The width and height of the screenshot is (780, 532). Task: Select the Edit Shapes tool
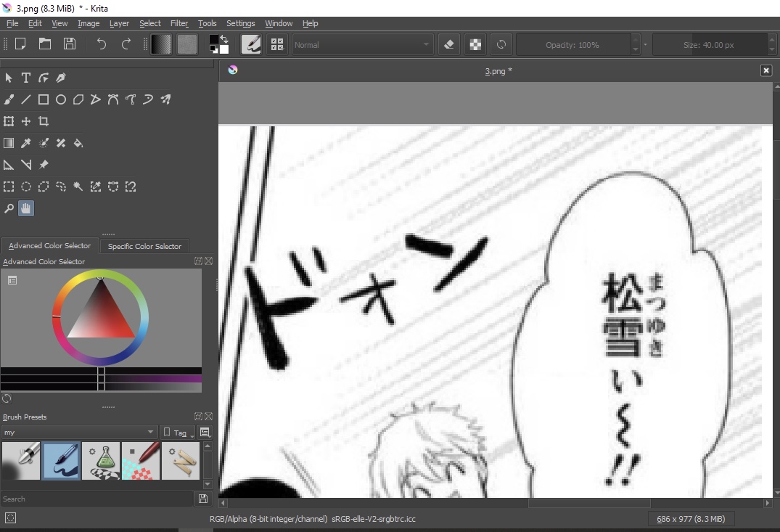point(44,78)
